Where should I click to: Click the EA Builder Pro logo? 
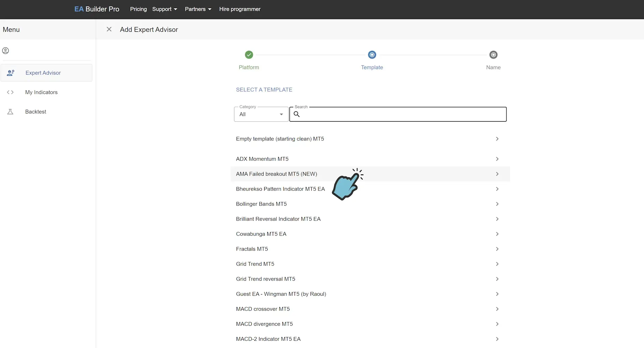(97, 9)
